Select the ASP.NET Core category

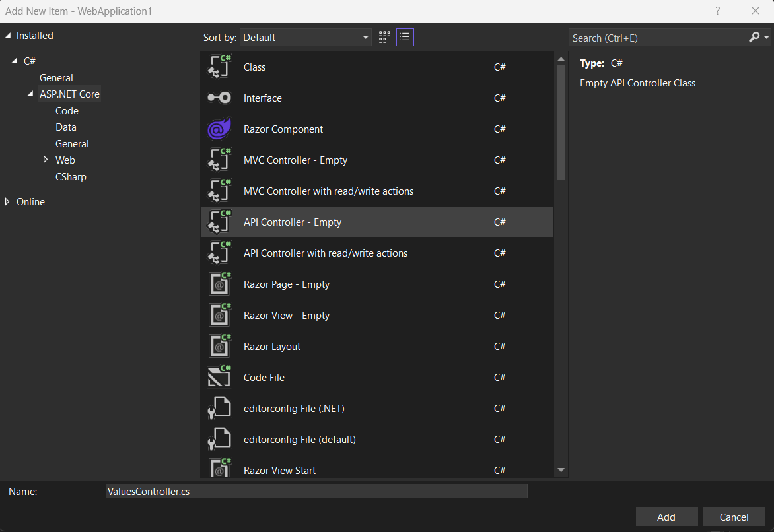(x=69, y=94)
